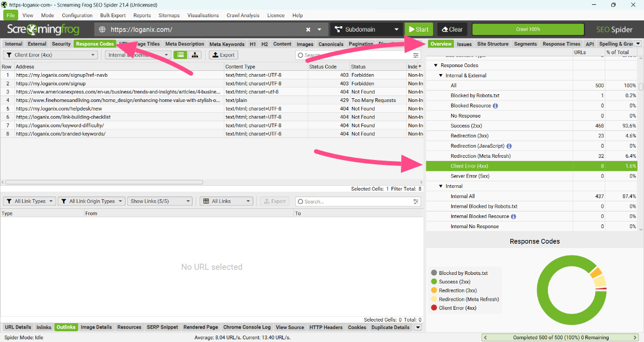Open the Configuration menu
This screenshot has height=342, width=644.
(77, 16)
